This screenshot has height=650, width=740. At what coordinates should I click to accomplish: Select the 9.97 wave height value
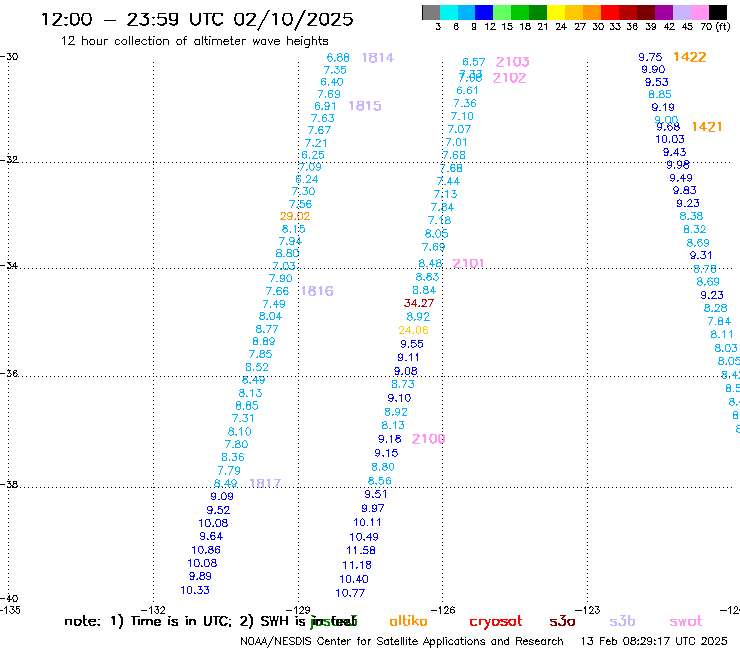click(x=373, y=508)
